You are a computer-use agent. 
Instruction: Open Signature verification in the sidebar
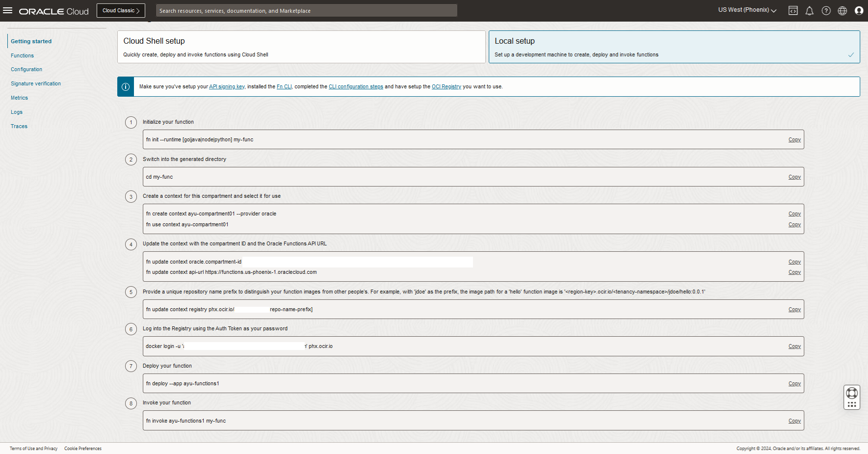(36, 84)
